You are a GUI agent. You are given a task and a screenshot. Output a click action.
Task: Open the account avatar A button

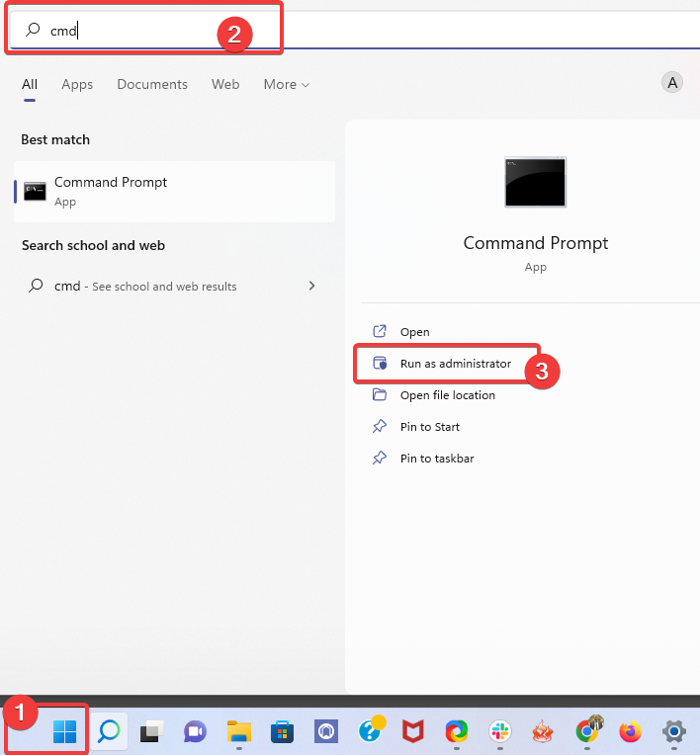click(x=672, y=83)
